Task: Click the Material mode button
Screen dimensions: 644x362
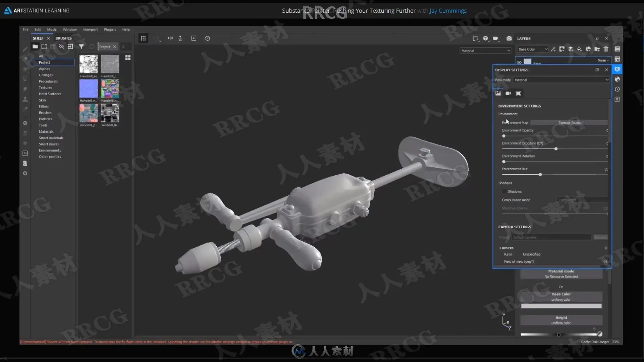Action: [561, 274]
